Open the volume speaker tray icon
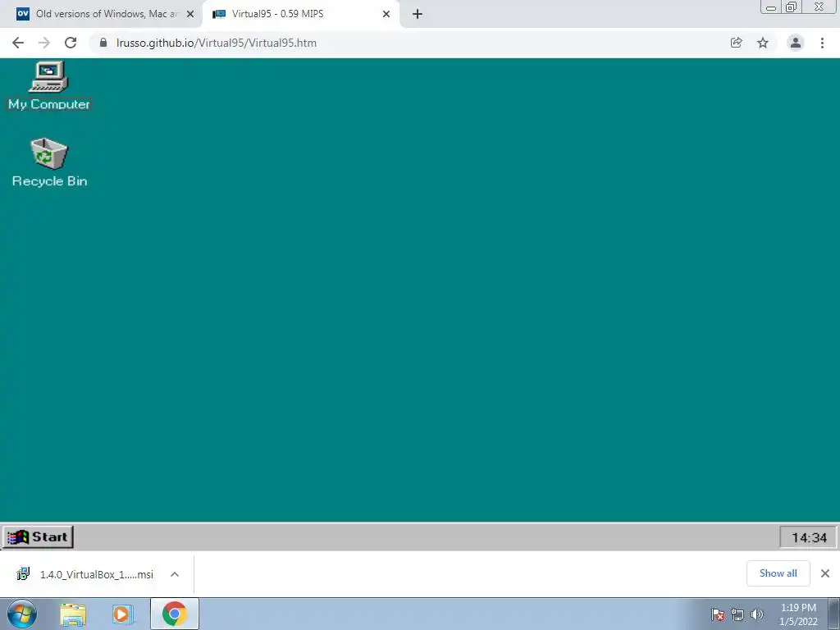Viewport: 840px width, 630px height. pyautogui.click(x=757, y=614)
